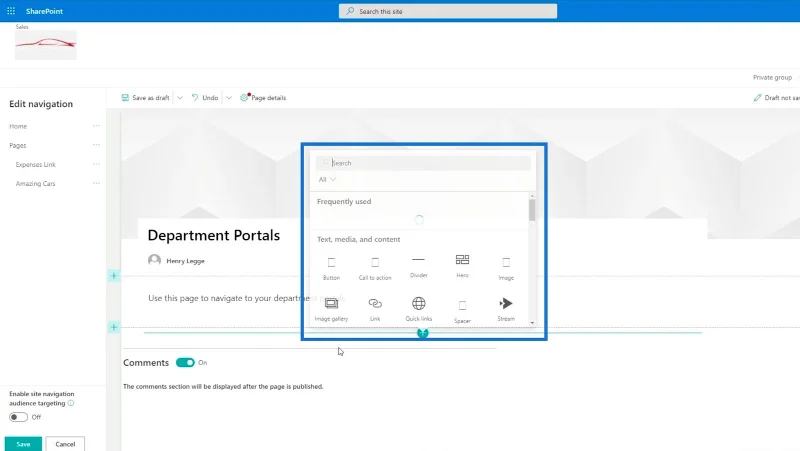Image resolution: width=800 pixels, height=451 pixels.
Task: Click the Draft not saved status
Action: coord(777,97)
